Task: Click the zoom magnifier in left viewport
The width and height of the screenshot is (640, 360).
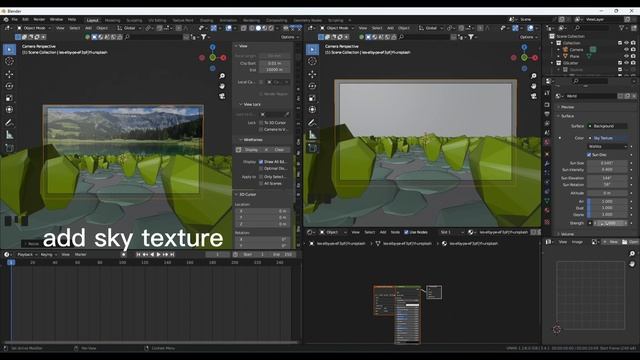Action: pyautogui.click(x=222, y=76)
